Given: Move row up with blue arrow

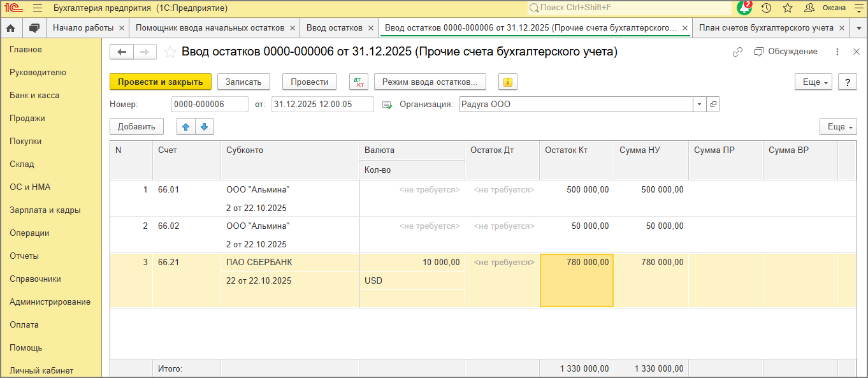Looking at the screenshot, I should (x=186, y=126).
